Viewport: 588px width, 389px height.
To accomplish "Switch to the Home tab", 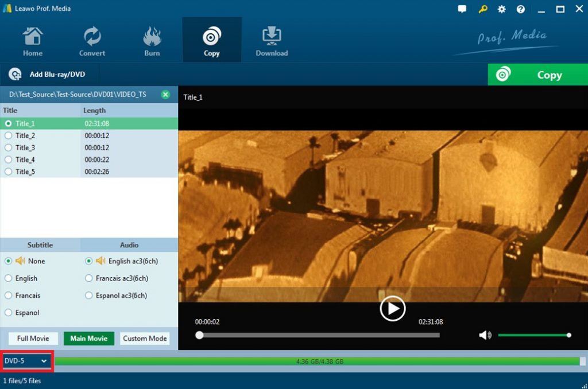I will pyautogui.click(x=32, y=36).
